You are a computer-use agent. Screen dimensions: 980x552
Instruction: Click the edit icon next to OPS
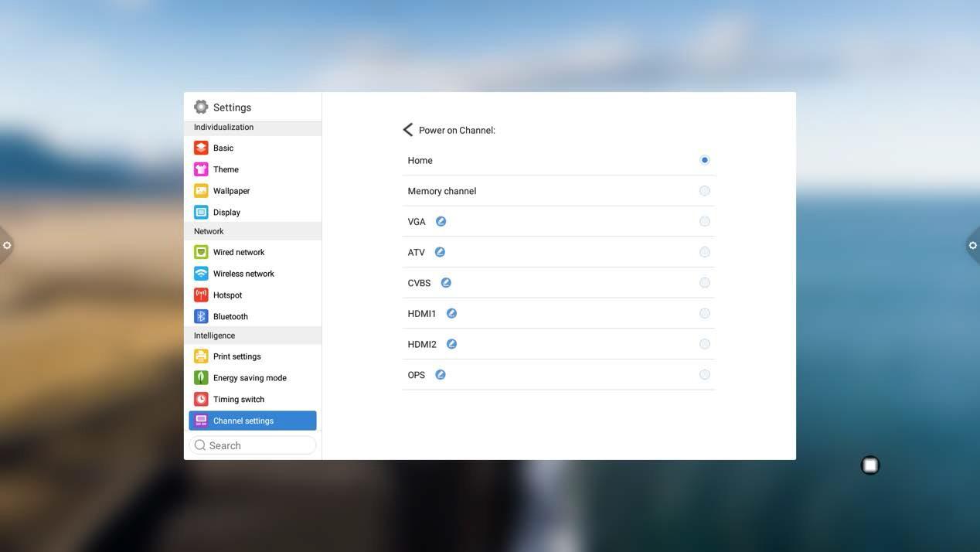click(440, 375)
